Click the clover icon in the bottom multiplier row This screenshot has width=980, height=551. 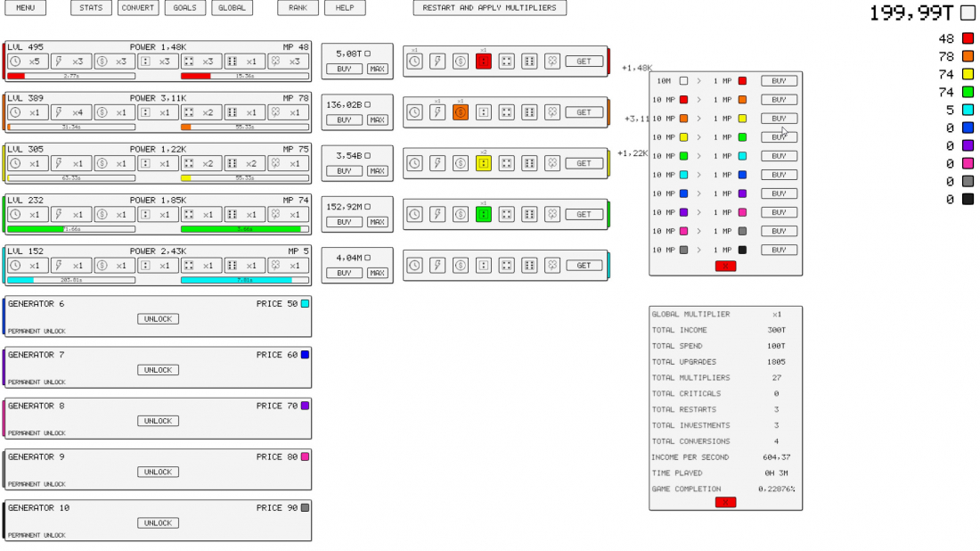pos(552,265)
